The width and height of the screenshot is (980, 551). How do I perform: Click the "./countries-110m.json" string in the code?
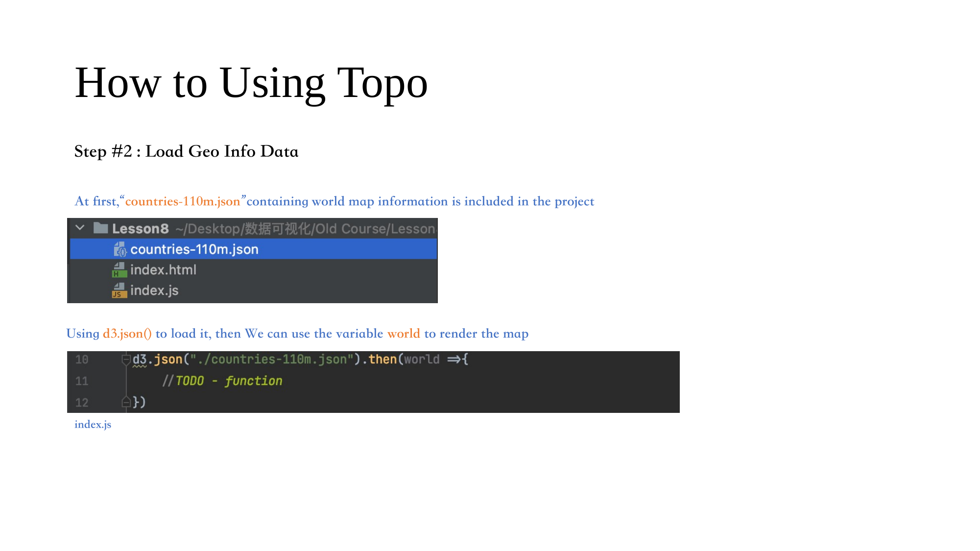coord(271,359)
